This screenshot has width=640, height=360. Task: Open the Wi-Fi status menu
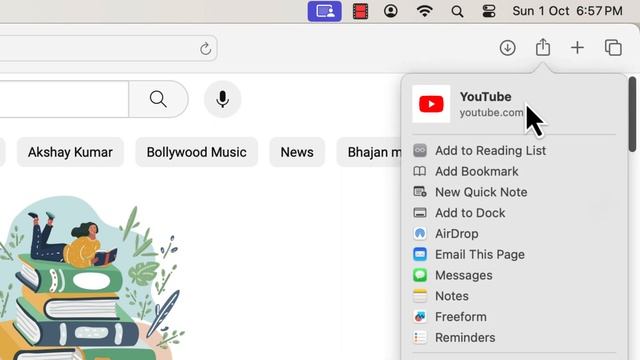click(424, 11)
